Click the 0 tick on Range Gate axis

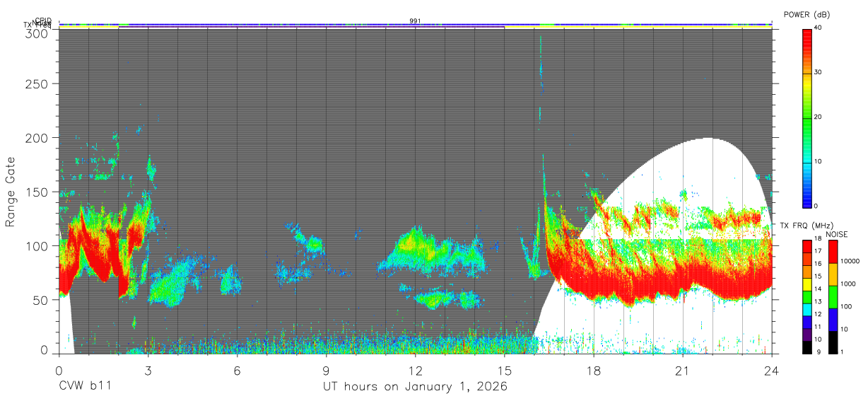point(45,350)
